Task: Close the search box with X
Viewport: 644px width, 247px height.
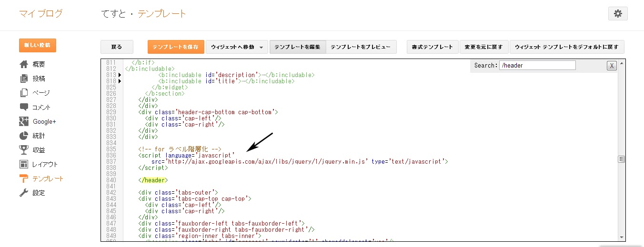Action: [x=612, y=66]
